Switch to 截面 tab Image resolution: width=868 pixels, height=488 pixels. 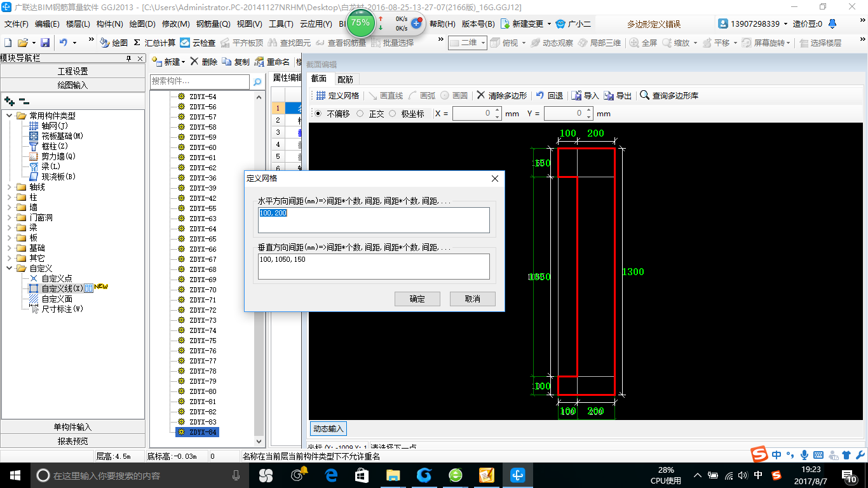tap(319, 78)
